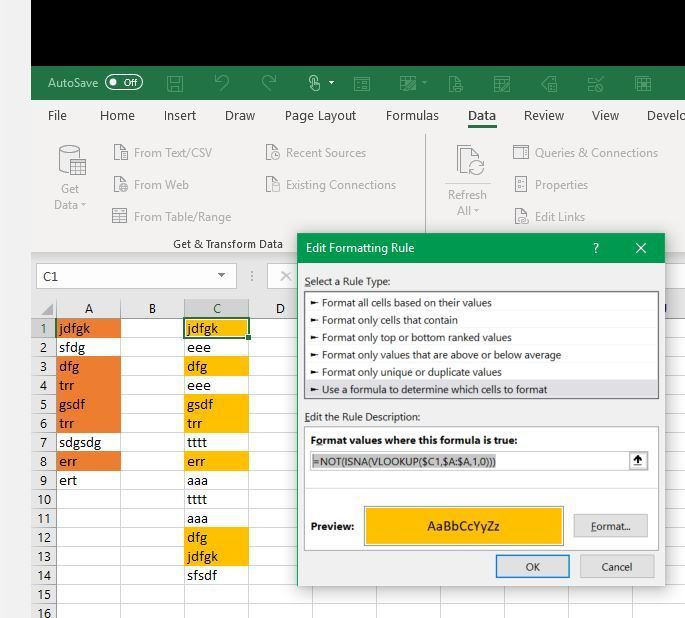The image size is (685, 618).
Task: Click the From Web icon
Action: 121,184
